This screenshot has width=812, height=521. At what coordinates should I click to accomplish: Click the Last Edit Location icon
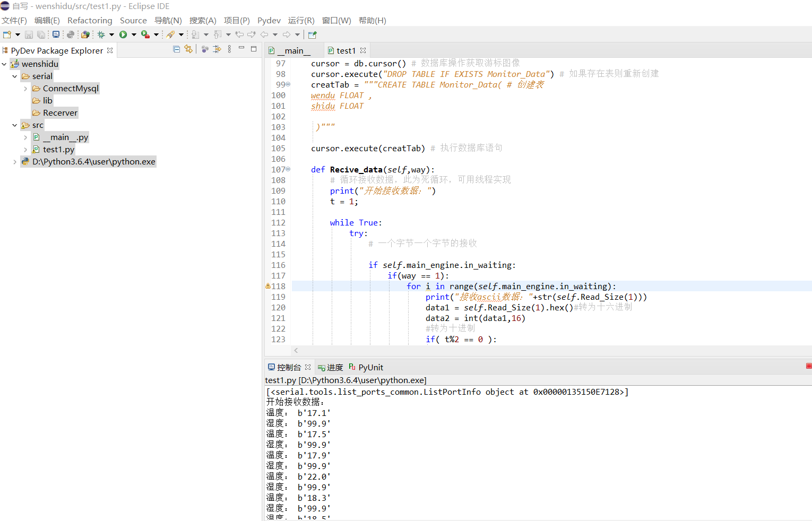pyautogui.click(x=240, y=34)
